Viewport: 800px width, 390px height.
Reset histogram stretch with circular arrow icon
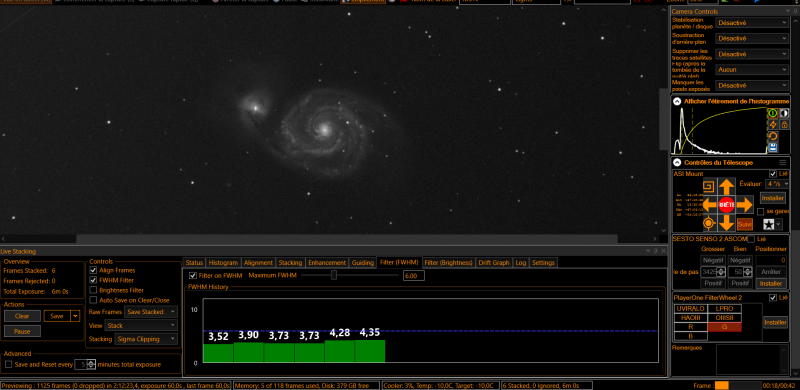coord(772,136)
